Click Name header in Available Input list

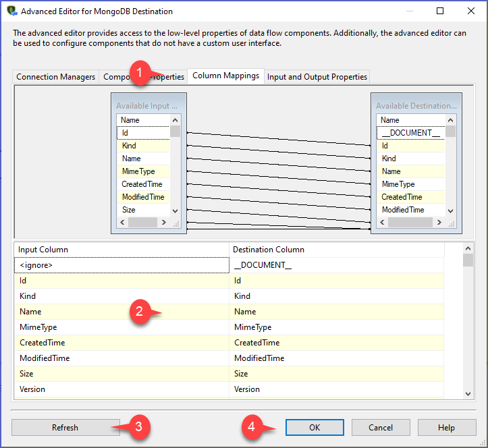coord(144,120)
